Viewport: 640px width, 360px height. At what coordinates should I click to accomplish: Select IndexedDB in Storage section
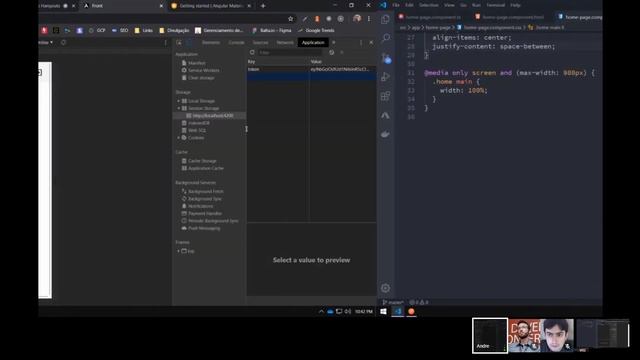click(x=199, y=123)
